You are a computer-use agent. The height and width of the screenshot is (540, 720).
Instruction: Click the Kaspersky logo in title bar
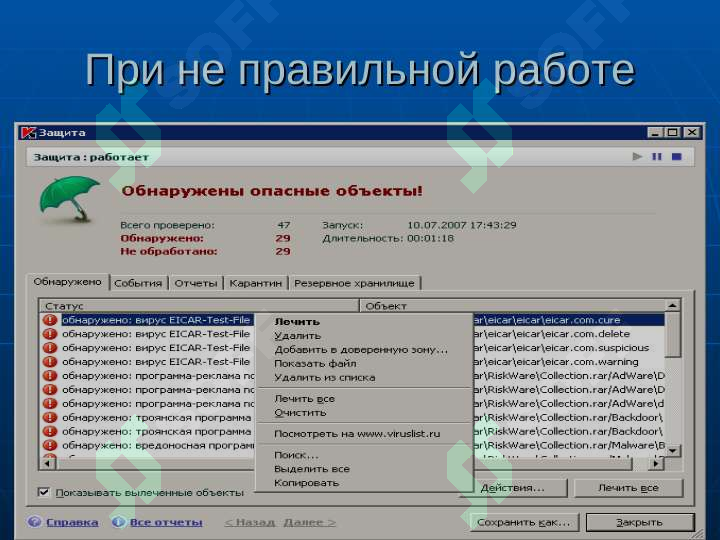pyautogui.click(x=28, y=133)
